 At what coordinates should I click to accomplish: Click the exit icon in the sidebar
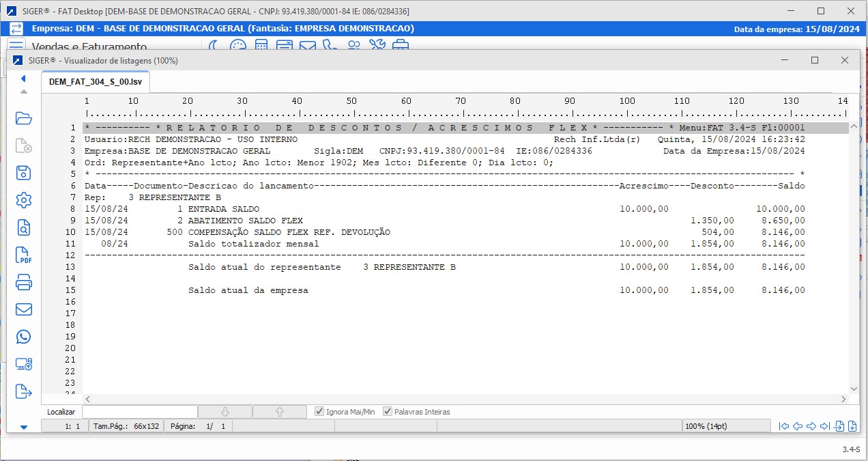24,391
